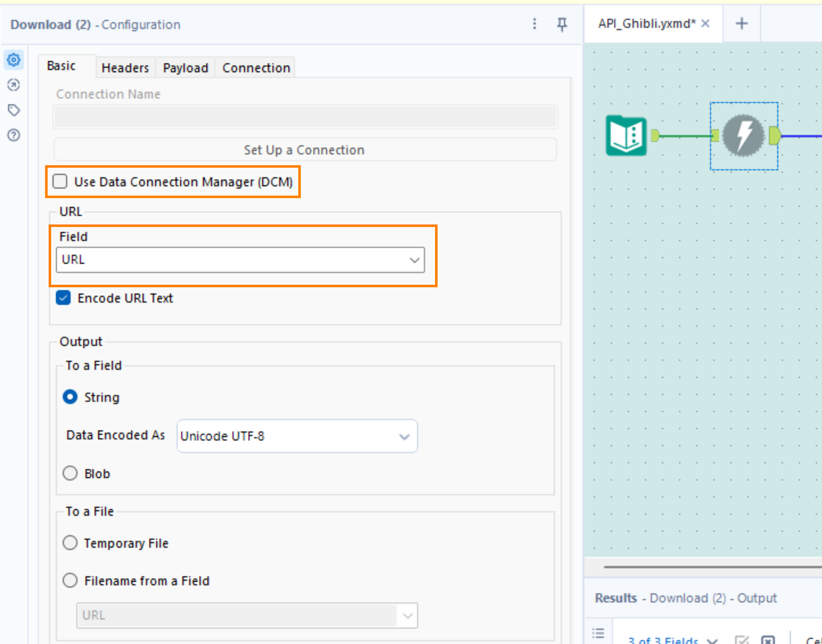Enable Use Data Connection Manager checkbox
The image size is (822, 644).
click(60, 181)
